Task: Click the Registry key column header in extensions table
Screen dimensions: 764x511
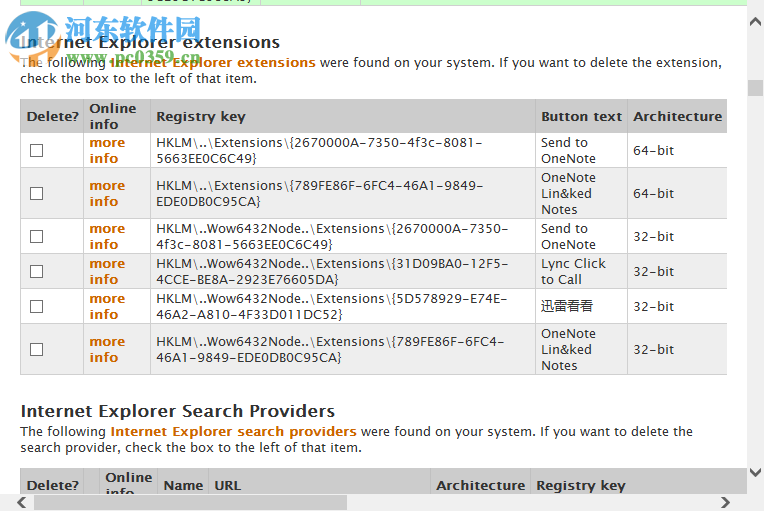Action: click(201, 117)
